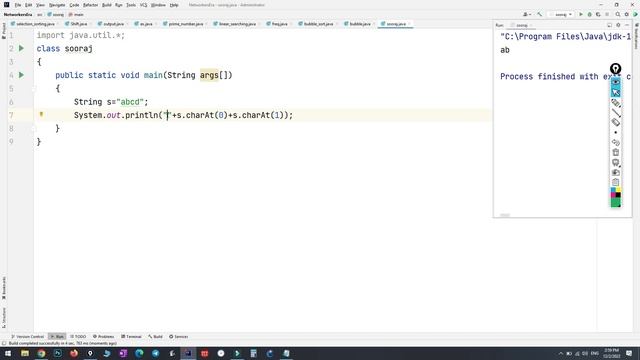Open the TODO tool window
Screen dimensions: 640x360
pos(78,337)
